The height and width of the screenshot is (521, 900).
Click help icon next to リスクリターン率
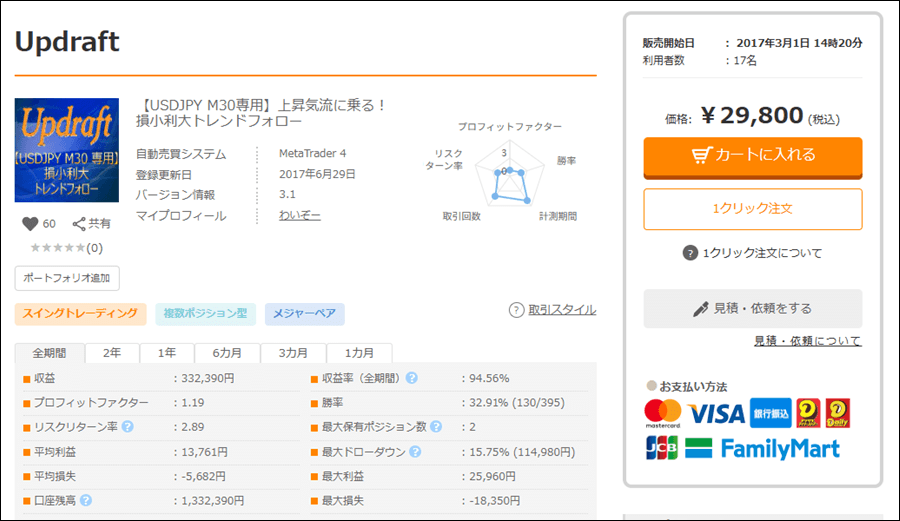pos(128,427)
